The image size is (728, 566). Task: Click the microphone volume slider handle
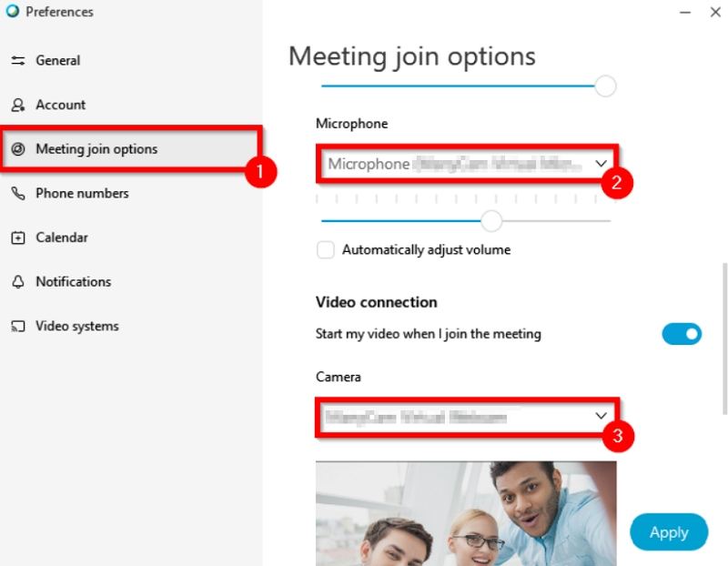(x=491, y=221)
